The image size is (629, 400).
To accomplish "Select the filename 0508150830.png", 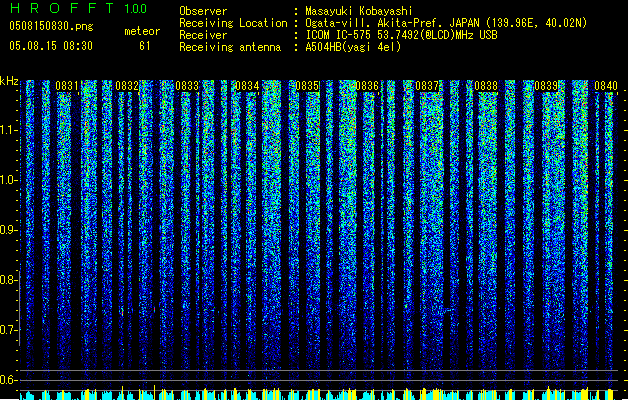I will (51, 26).
